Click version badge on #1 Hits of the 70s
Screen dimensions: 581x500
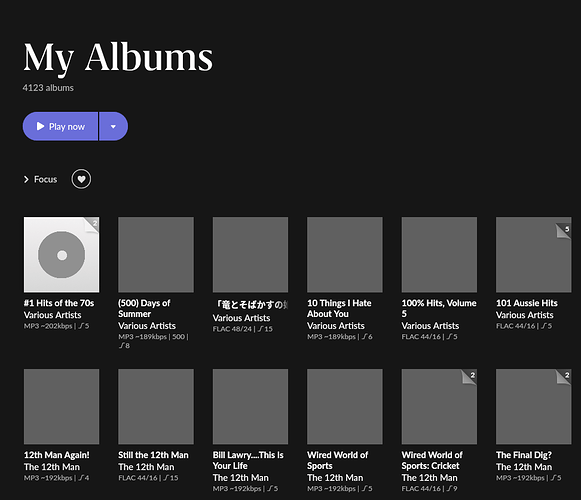pyautogui.click(x=92, y=225)
